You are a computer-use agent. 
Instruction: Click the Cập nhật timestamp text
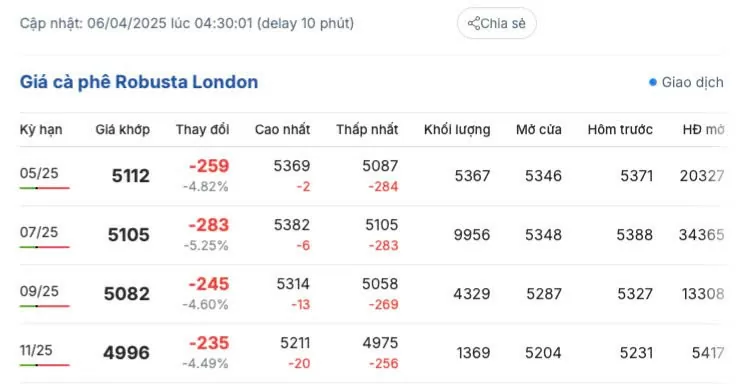pos(187,23)
